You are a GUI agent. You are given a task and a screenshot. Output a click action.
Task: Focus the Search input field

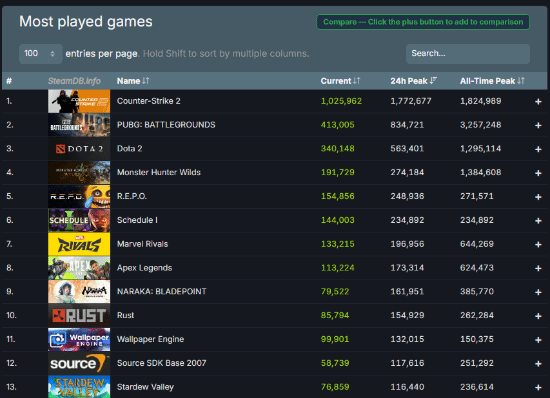coord(468,54)
